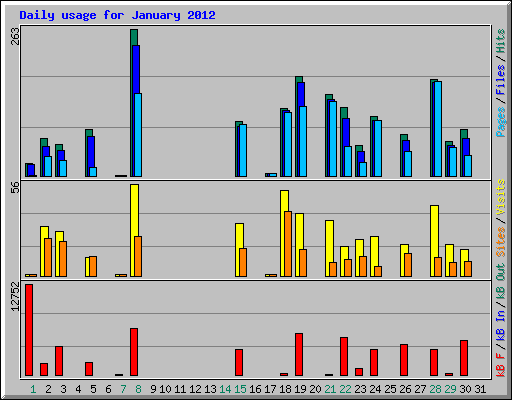Screen dimensions: 512x400
Task: Click day label "24" on the x-axis
Action: pyautogui.click(x=375, y=389)
